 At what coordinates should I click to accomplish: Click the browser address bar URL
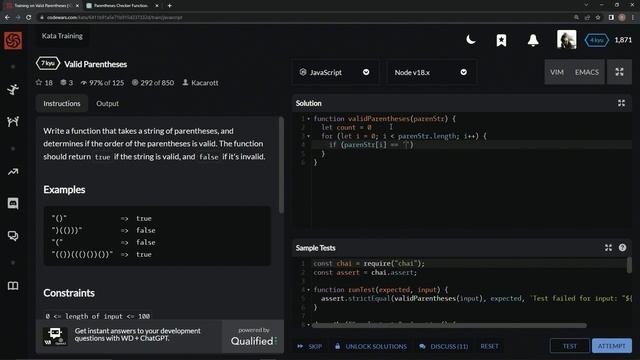[114, 18]
